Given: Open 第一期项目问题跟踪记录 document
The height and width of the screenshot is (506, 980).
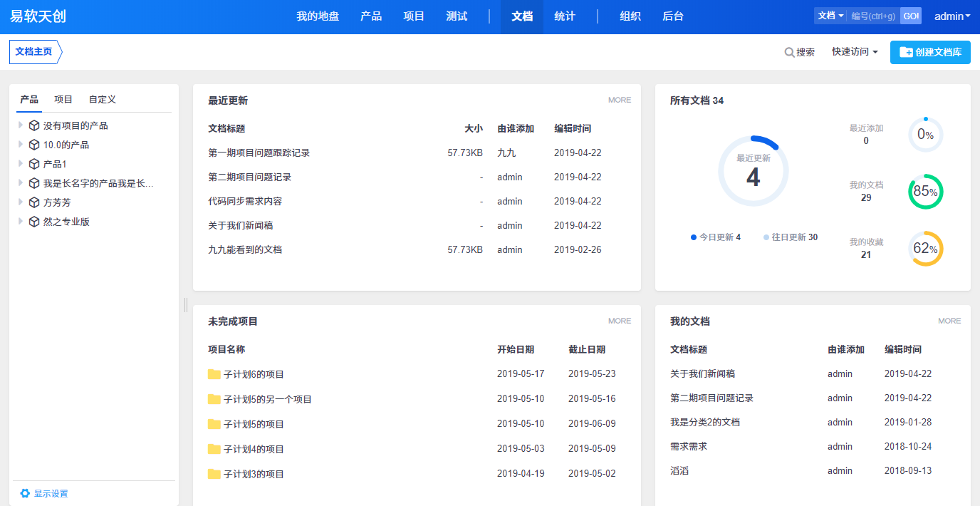Looking at the screenshot, I should [259, 153].
